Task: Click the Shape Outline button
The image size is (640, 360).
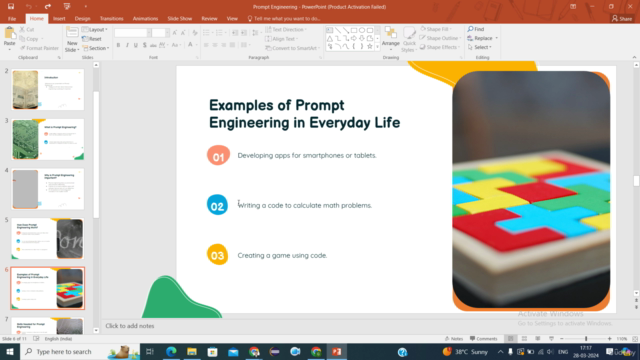Action: (440, 38)
